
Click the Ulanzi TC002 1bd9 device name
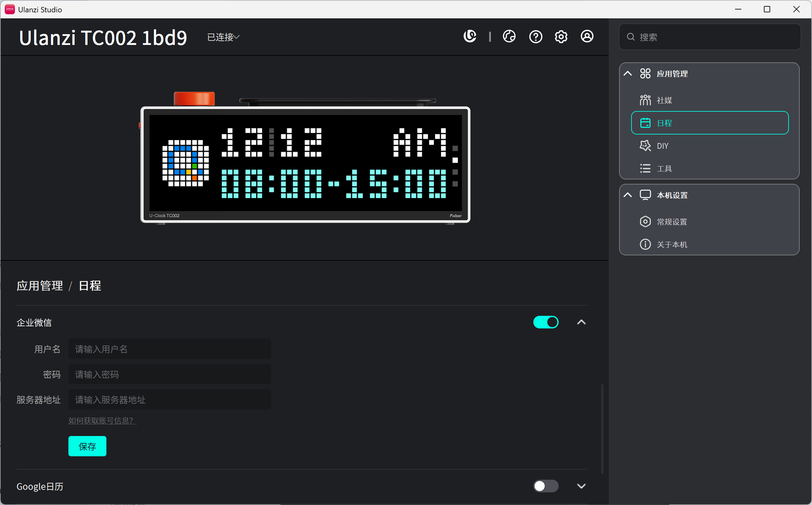coord(103,37)
